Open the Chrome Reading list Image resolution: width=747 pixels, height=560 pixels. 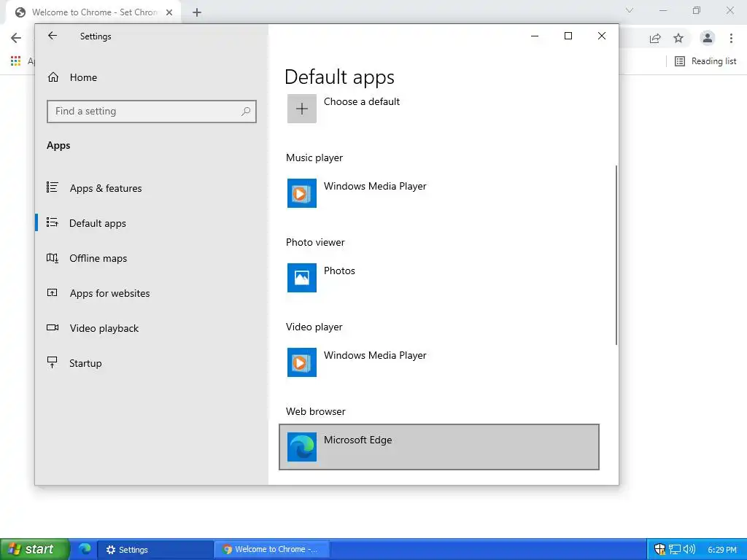(x=705, y=61)
